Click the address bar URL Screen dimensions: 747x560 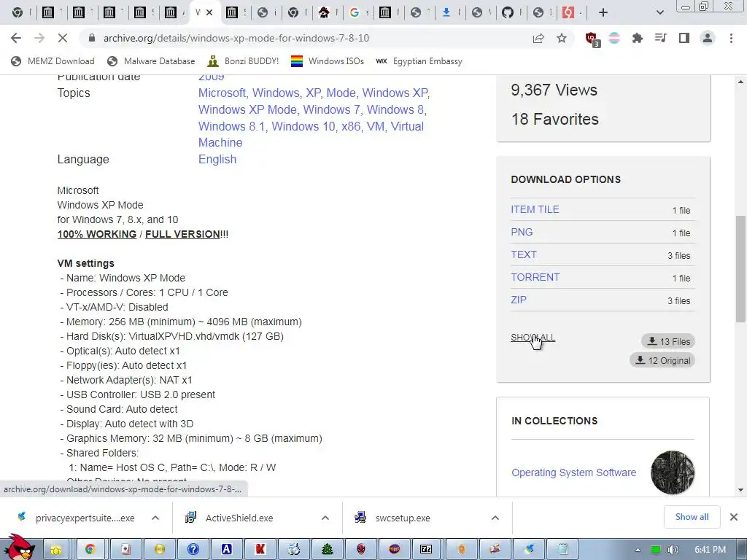(236, 38)
